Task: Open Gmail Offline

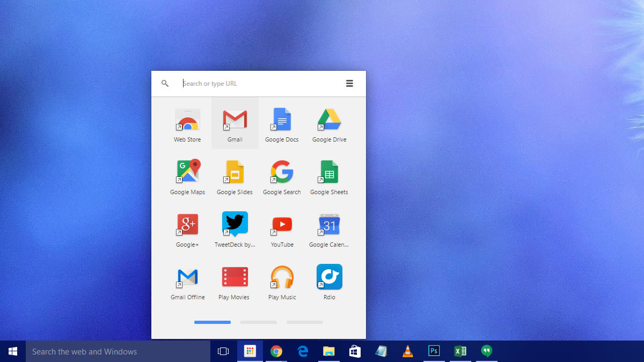Action: 187,277
